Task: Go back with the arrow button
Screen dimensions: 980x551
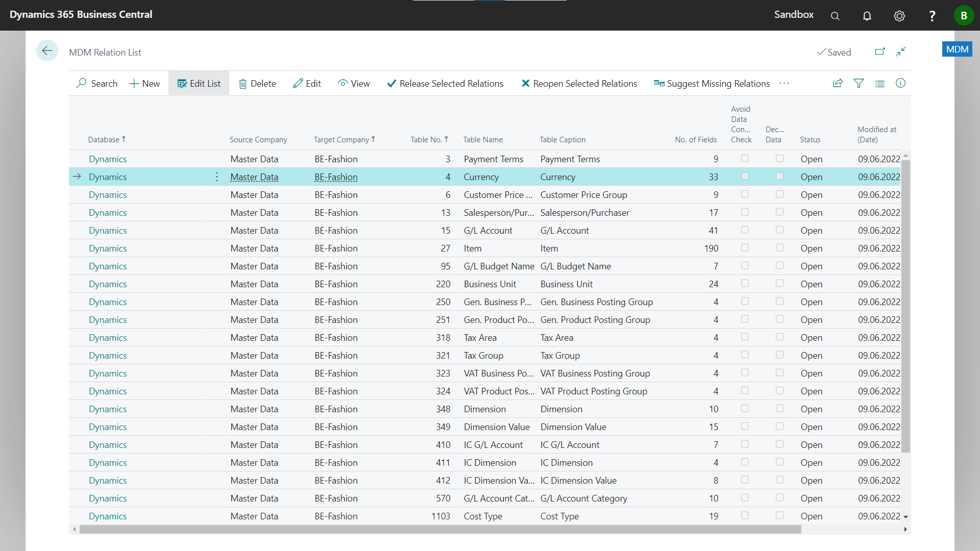Action: (47, 51)
